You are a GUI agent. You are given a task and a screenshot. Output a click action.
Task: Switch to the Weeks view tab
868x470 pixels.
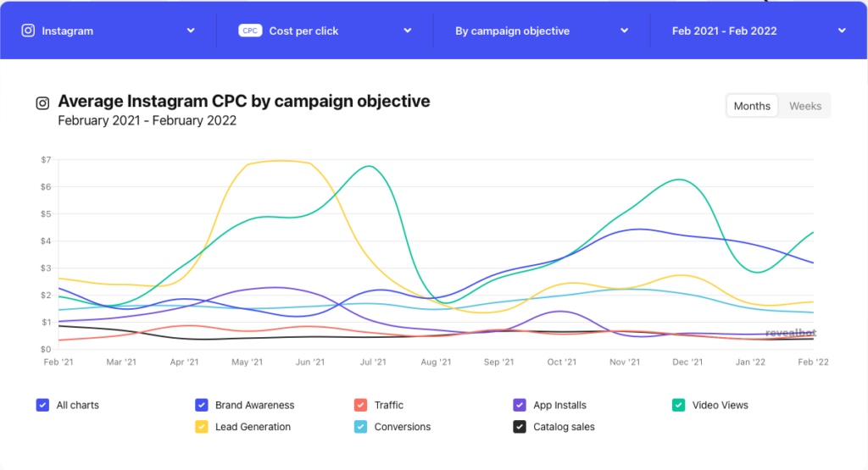click(x=804, y=106)
